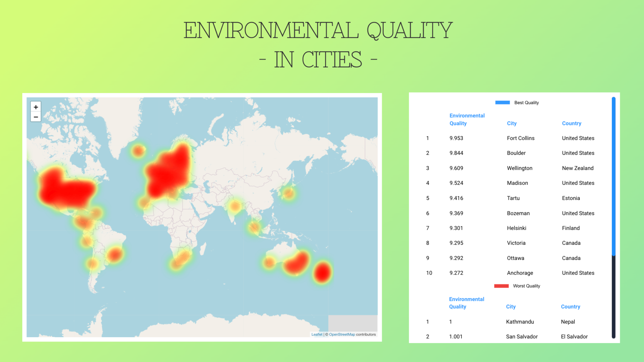
Task: Click the 9.609 quality value
Action: click(x=456, y=168)
